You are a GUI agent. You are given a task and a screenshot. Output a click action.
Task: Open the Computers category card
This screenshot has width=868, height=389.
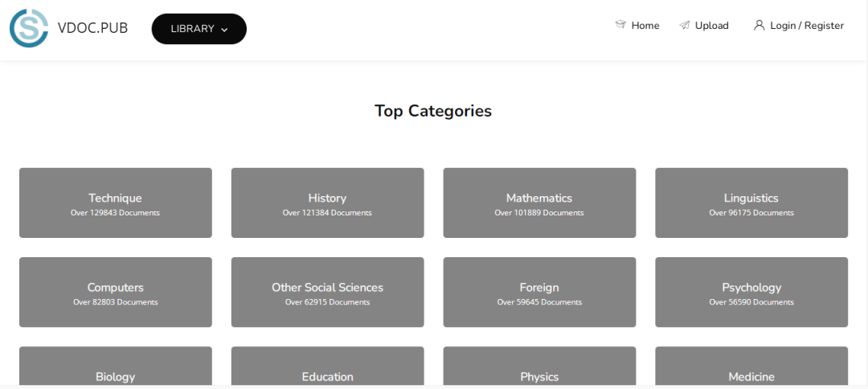click(116, 292)
